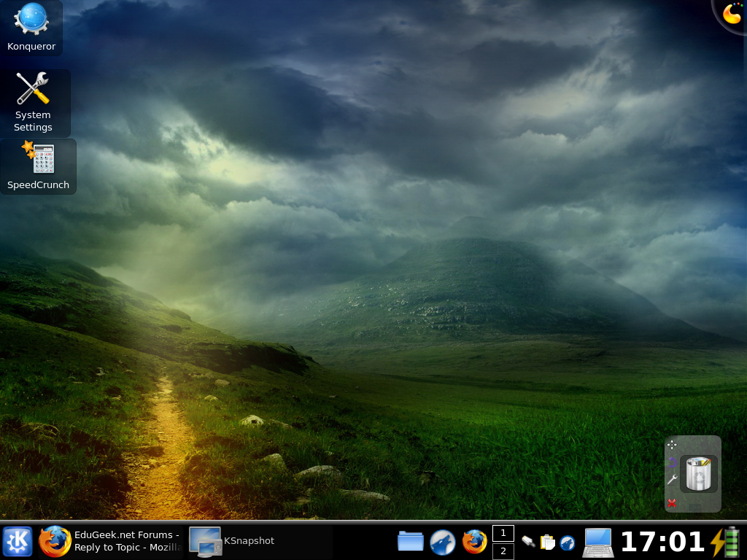
Task: Open the blue folder file manager launcher
Action: click(x=410, y=542)
